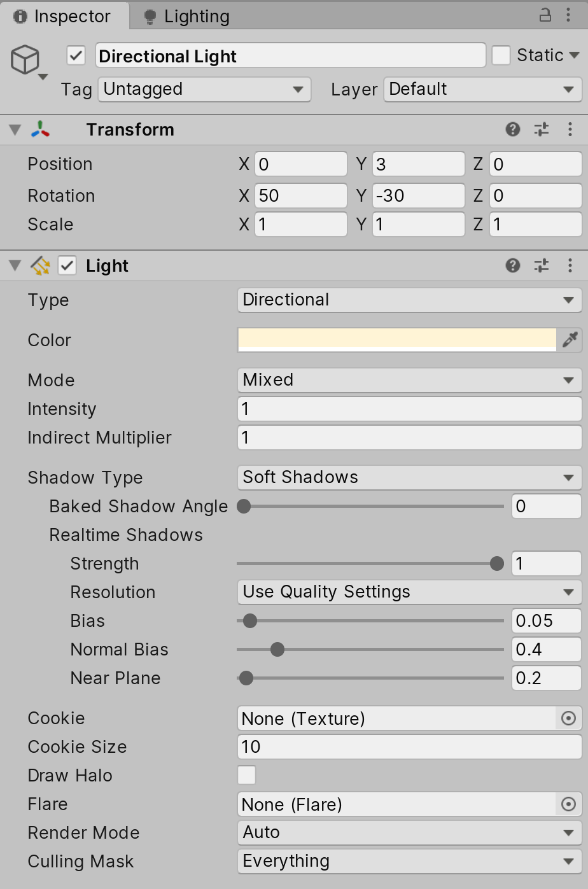Open the Inspector panel's three-dot menu
The image size is (588, 889).
pyautogui.click(x=568, y=15)
